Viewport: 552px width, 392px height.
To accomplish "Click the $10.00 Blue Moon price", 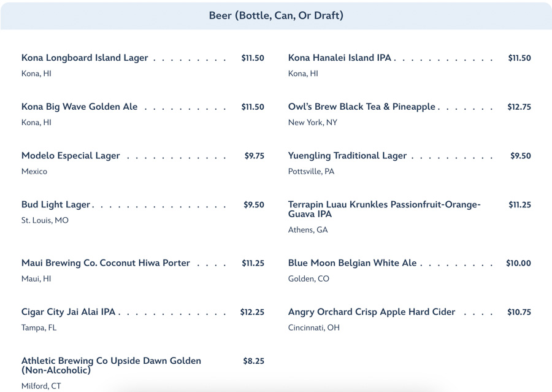I will (518, 263).
